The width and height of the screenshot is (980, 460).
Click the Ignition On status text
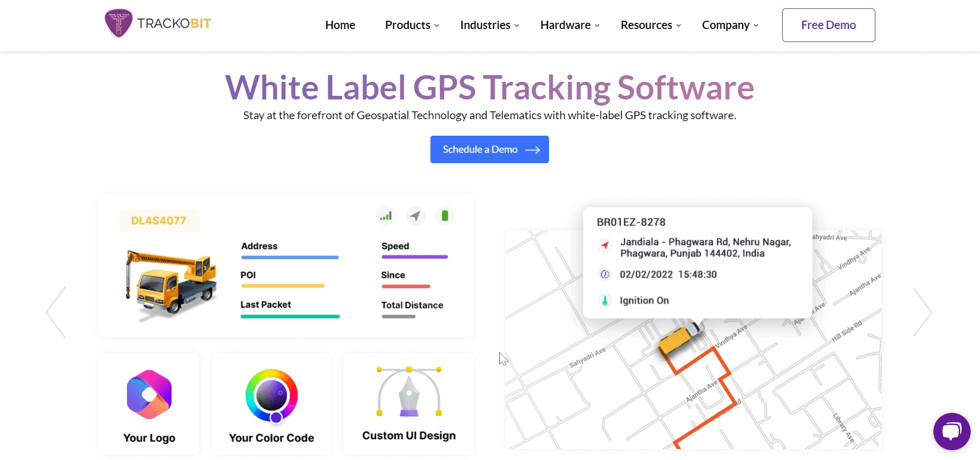tap(644, 300)
